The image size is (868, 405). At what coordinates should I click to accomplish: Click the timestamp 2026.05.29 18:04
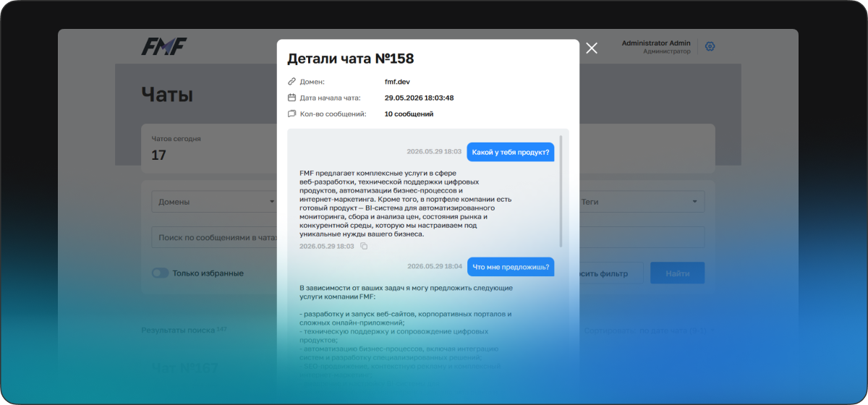point(434,266)
